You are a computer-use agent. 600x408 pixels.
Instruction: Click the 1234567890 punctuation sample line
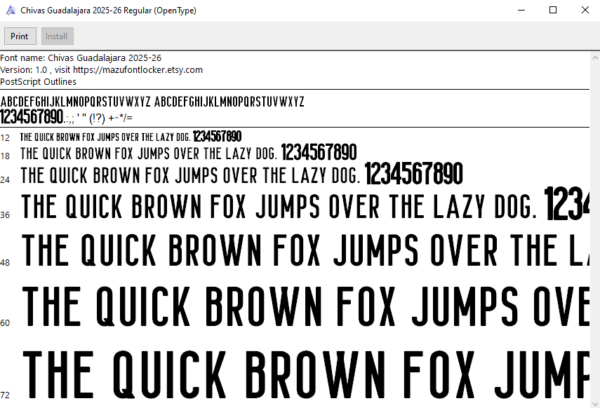(x=66, y=117)
